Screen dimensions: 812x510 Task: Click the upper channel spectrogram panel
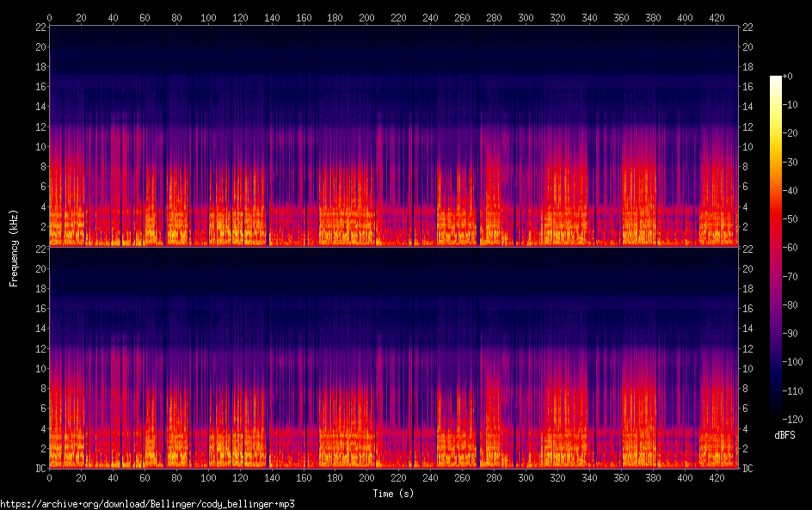(x=394, y=136)
